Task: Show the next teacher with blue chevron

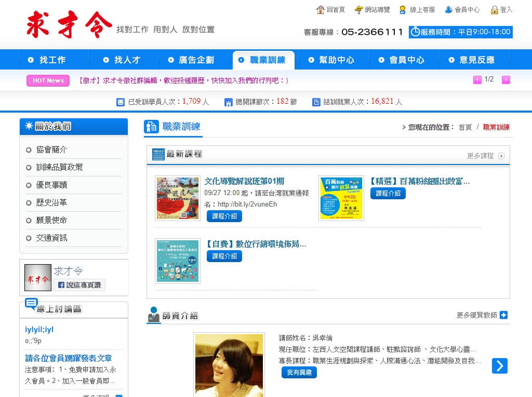Action: pos(499,366)
